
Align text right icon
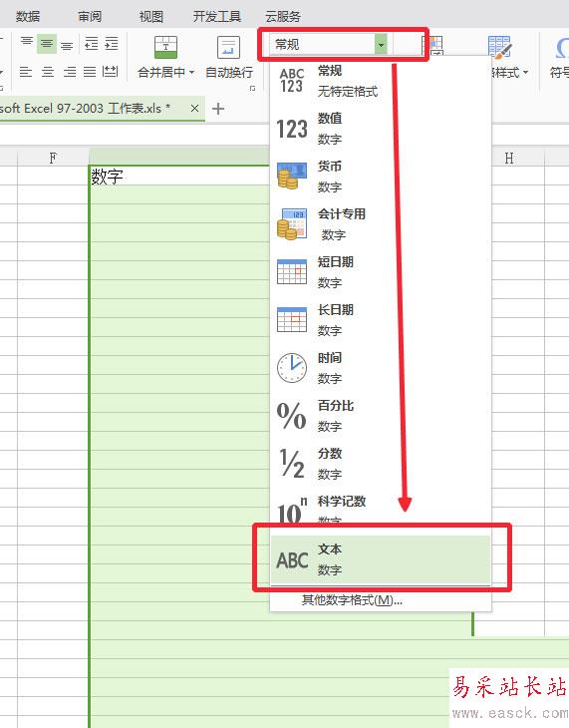click(x=69, y=72)
